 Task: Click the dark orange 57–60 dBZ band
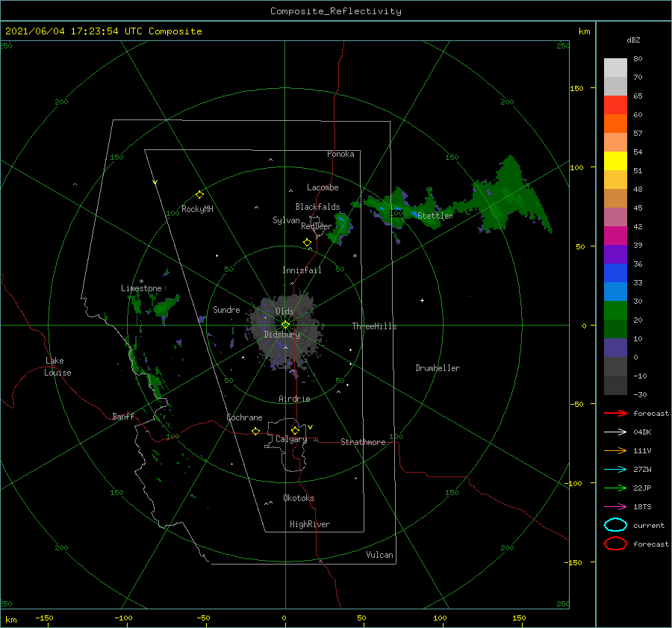[615, 124]
